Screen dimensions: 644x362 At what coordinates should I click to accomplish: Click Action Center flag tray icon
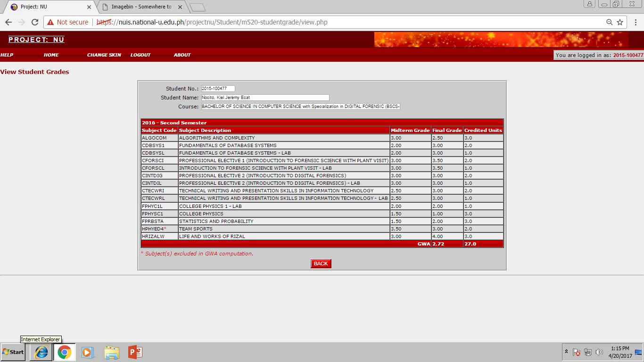[577, 352]
